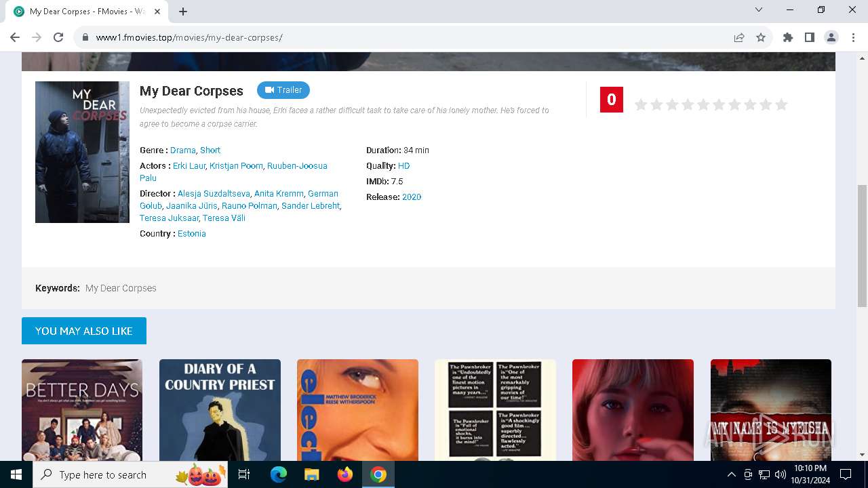
Task: Launch Microsoft Edge from the taskbar
Action: (279, 474)
